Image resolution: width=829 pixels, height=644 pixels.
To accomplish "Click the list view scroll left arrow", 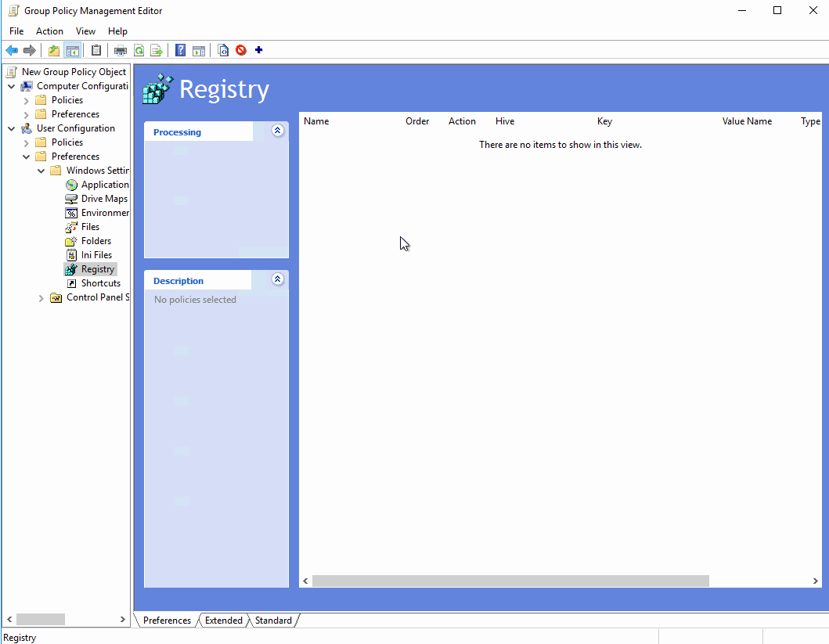I will [x=305, y=581].
